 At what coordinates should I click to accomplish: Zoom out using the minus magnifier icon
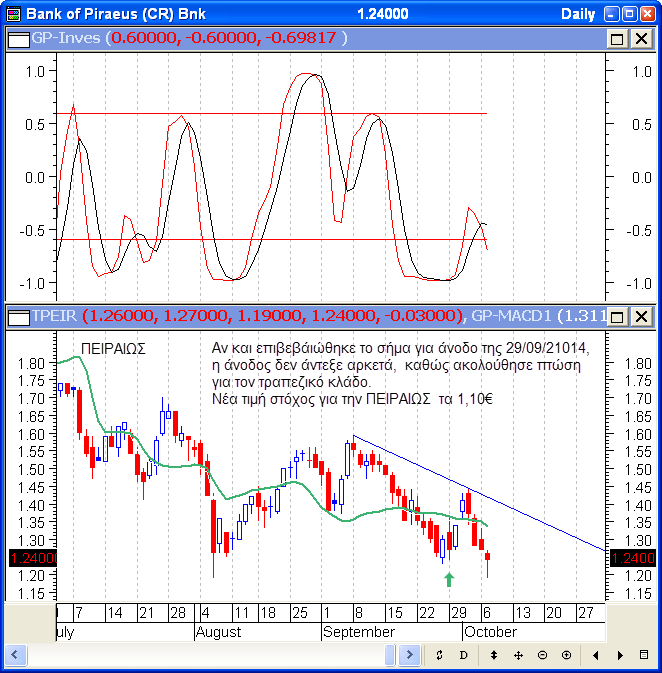[x=542, y=655]
